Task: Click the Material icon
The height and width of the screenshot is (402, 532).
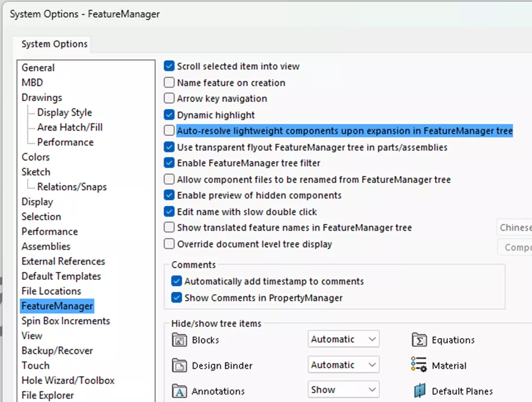Action: [x=419, y=366]
